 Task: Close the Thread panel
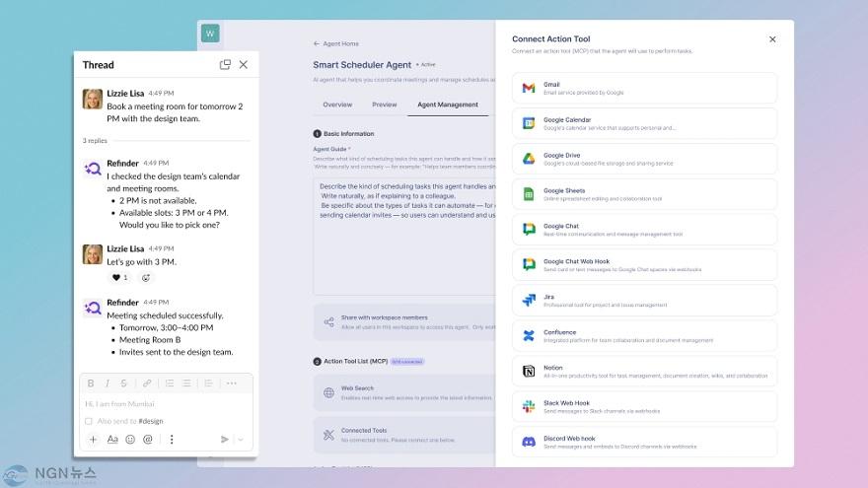pos(244,65)
